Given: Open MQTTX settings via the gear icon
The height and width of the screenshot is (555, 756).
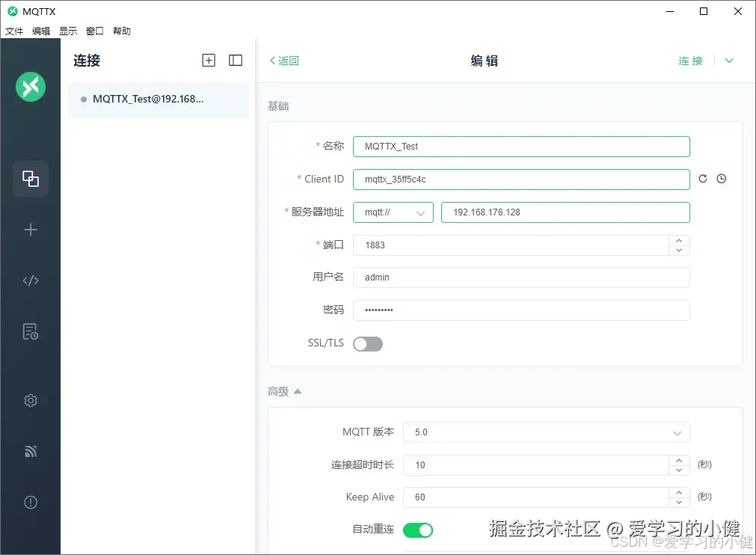Looking at the screenshot, I should (30, 400).
